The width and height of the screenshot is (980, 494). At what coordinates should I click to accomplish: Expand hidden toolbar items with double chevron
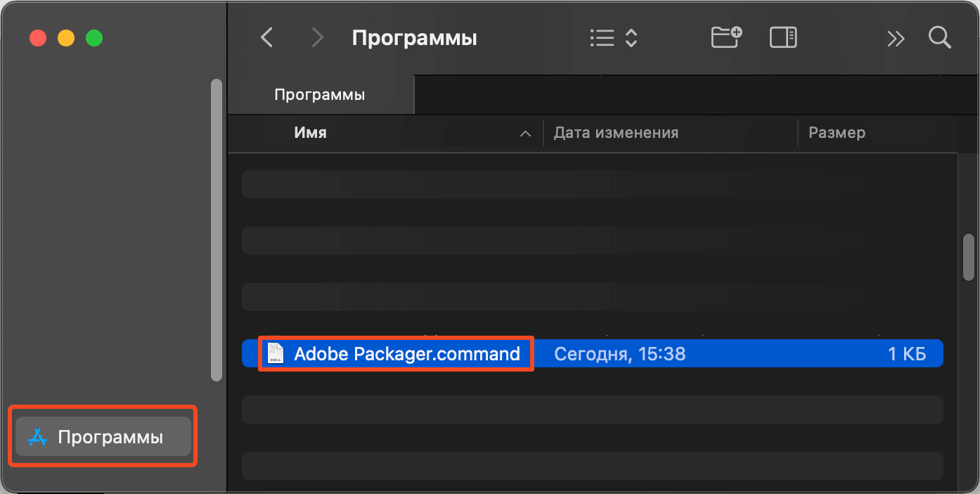click(896, 38)
